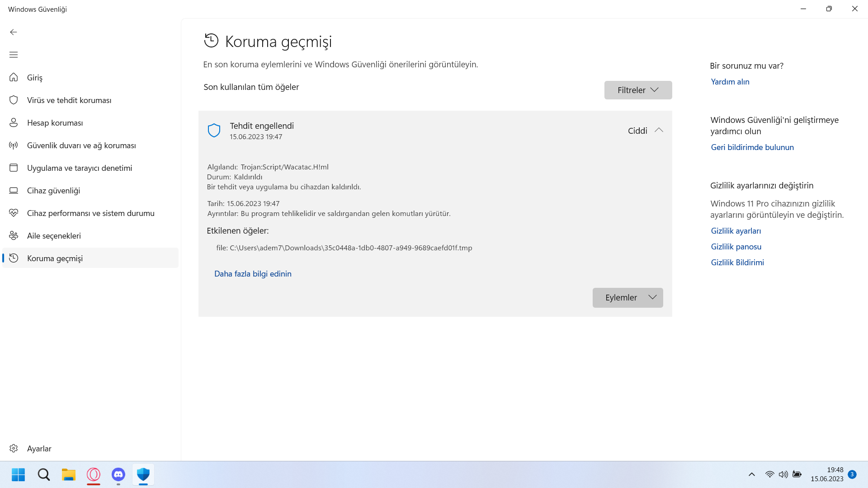868x488 pixels.
Task: Collapse the Tehdit engellendi entry
Action: pos(659,131)
